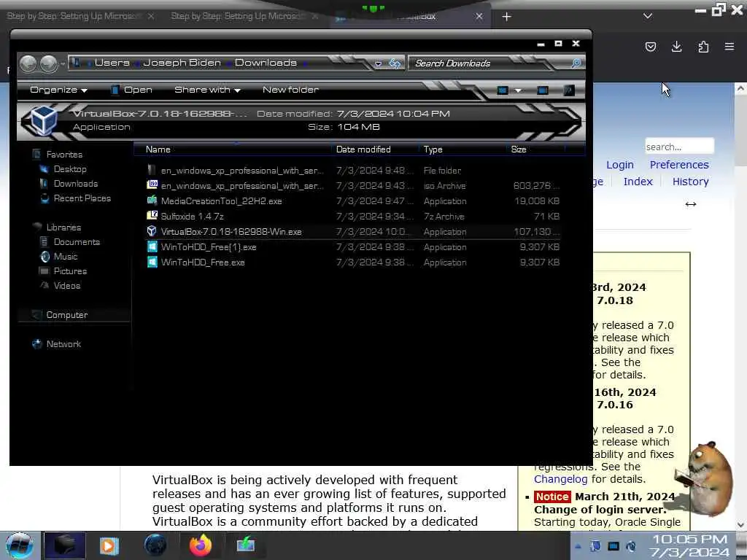747x560 pixels.
Task: Close the second Step by Step browser tab
Action: pos(315,16)
